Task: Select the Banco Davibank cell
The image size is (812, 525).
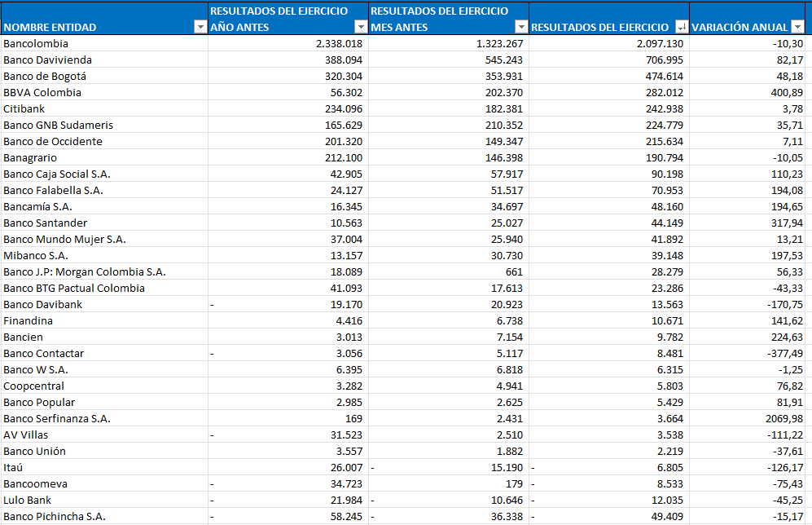Action: click(x=104, y=305)
